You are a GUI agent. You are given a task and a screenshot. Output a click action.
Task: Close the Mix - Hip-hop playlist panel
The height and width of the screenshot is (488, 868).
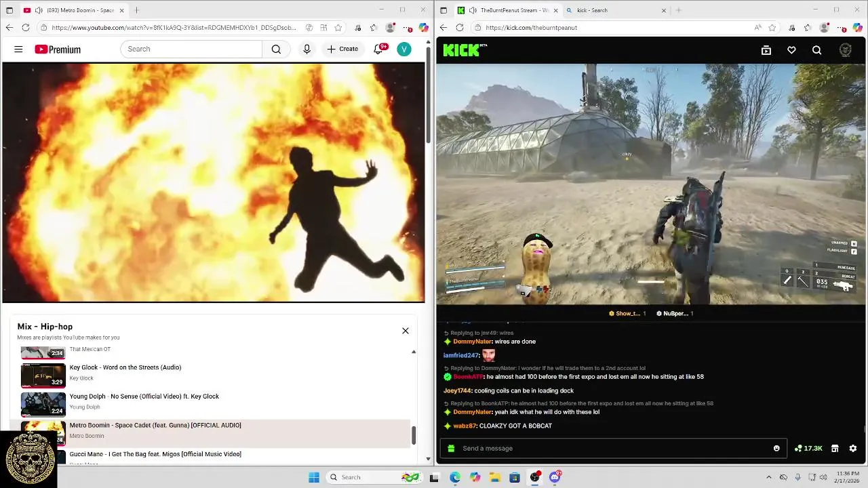(406, 331)
